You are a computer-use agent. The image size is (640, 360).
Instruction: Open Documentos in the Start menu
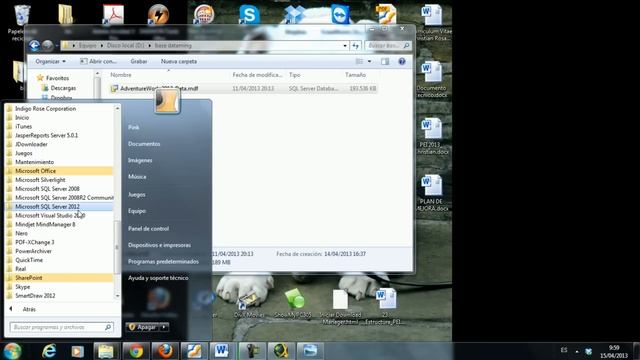click(x=144, y=144)
